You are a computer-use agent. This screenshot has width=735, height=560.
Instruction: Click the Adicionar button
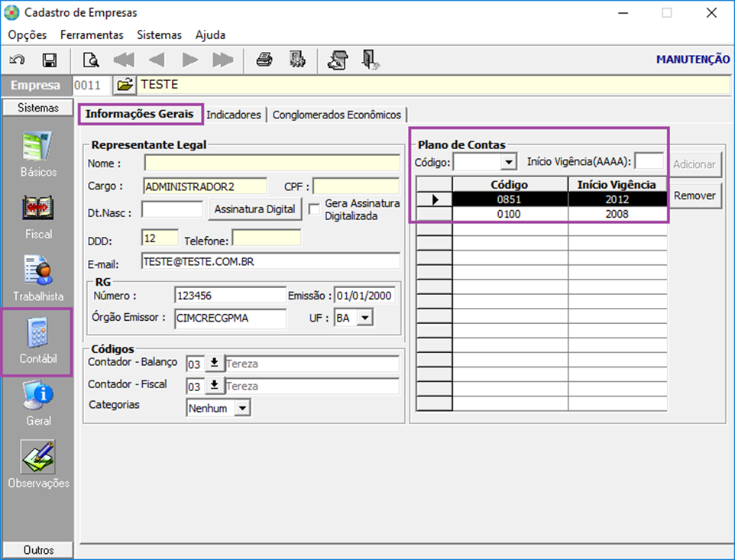pyautogui.click(x=695, y=164)
